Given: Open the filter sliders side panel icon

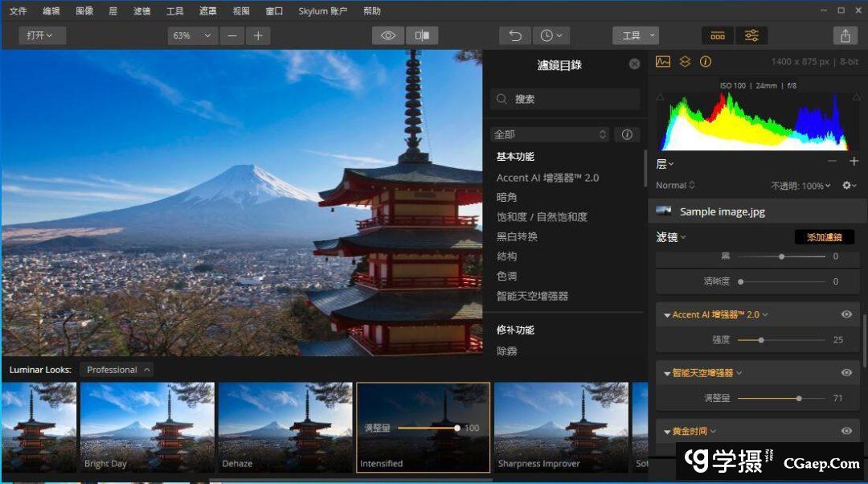Looking at the screenshot, I should [x=751, y=35].
